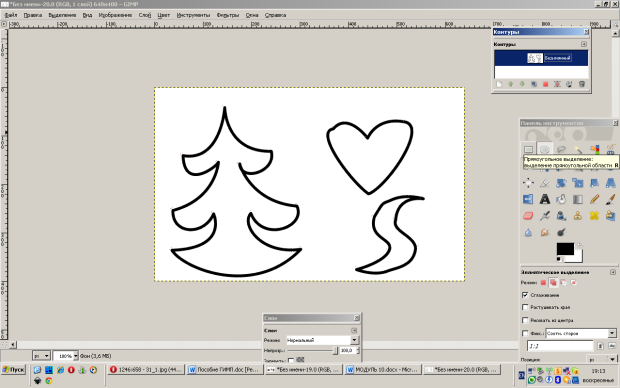Select the Free Select lasso tool
Viewport: 620px width, 388px height.
click(561, 150)
